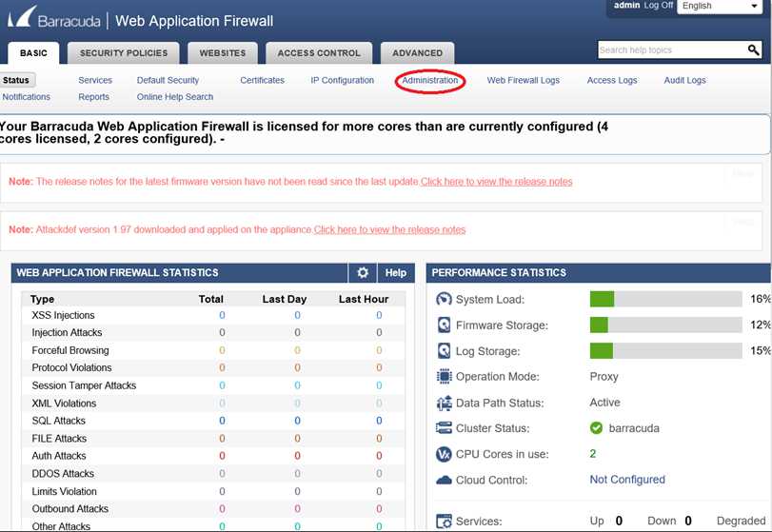Click the DDOS Attacks row label
The width and height of the screenshot is (772, 532).
pyautogui.click(x=63, y=473)
